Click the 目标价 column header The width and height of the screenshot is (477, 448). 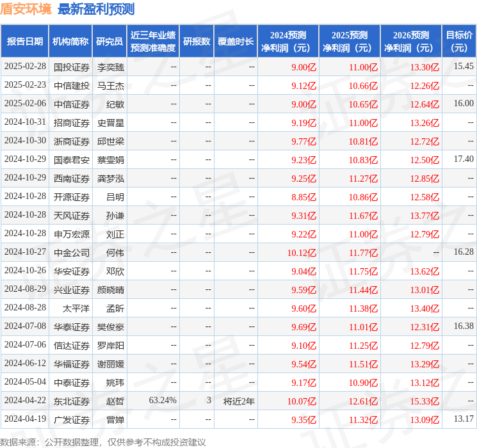[458, 42]
